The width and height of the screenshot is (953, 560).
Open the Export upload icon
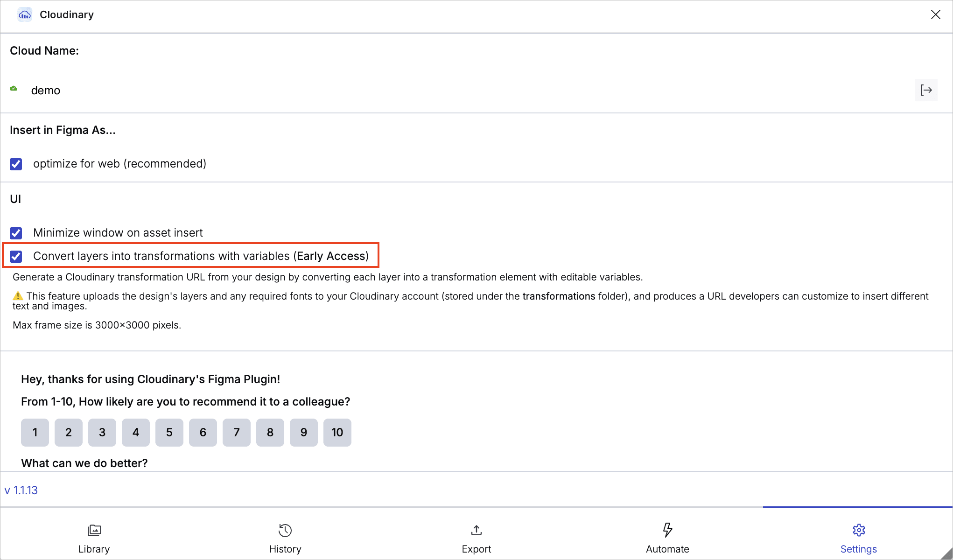pos(476,530)
